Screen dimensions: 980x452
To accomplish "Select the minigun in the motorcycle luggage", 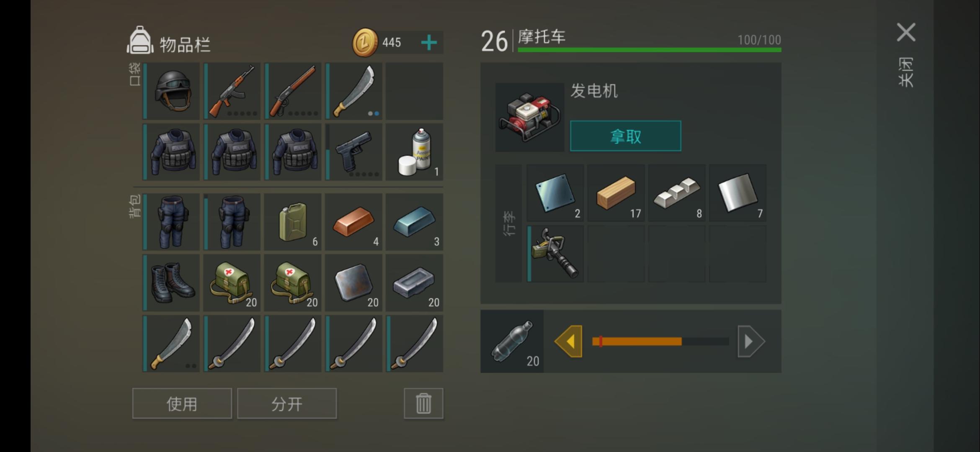I will coord(555,254).
